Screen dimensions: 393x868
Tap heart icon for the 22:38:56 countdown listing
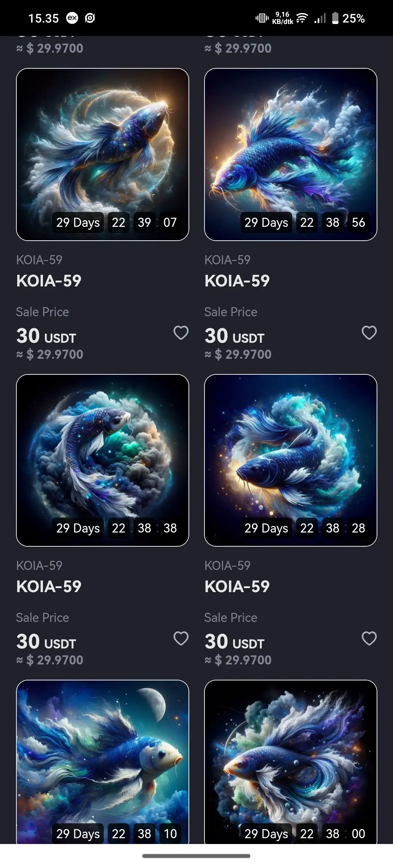click(369, 333)
